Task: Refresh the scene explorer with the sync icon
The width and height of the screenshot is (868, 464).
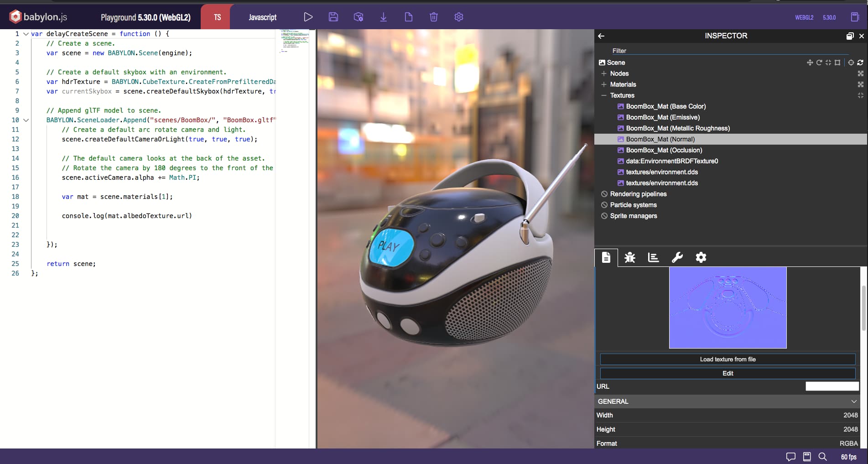Action: pos(860,63)
